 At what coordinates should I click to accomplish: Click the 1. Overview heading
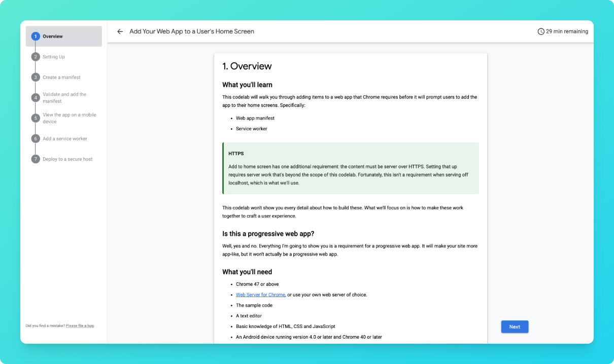(x=247, y=66)
